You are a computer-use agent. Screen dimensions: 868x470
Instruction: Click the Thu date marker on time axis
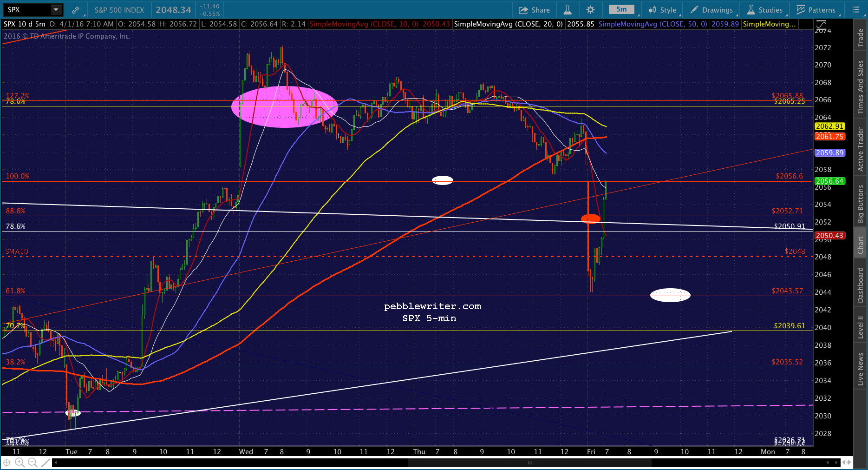419,452
